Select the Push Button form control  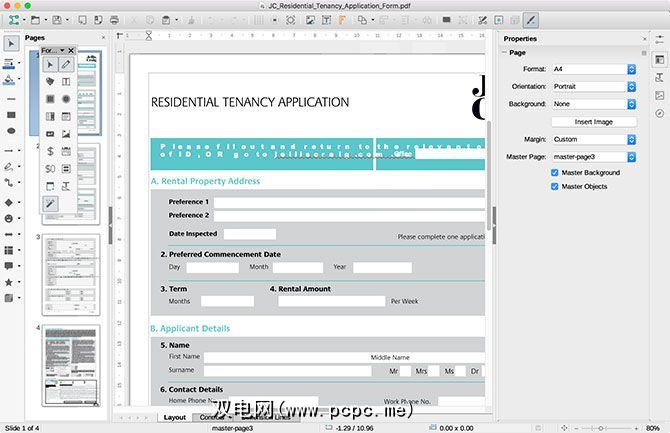pyautogui.click(x=50, y=134)
